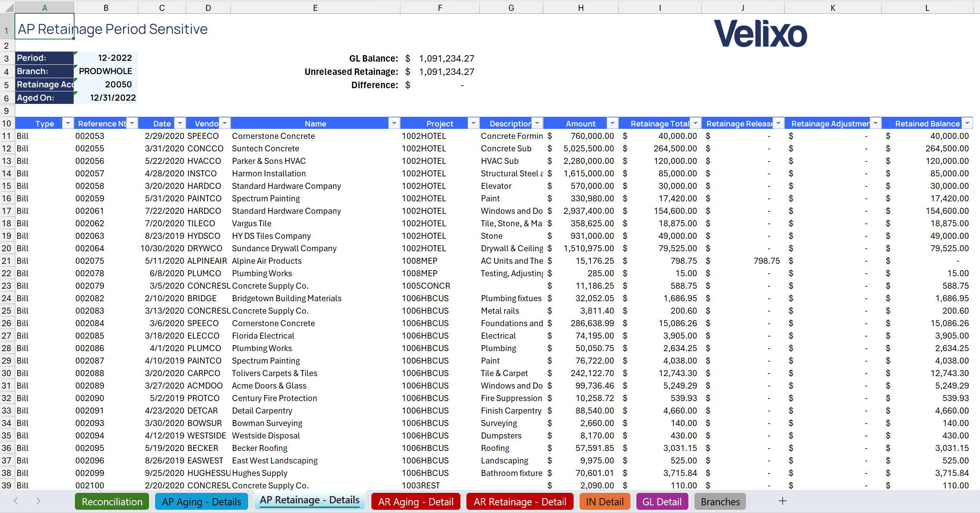Select the Period value cell 12-2022
The height and width of the screenshot is (513, 980).
[x=106, y=58]
